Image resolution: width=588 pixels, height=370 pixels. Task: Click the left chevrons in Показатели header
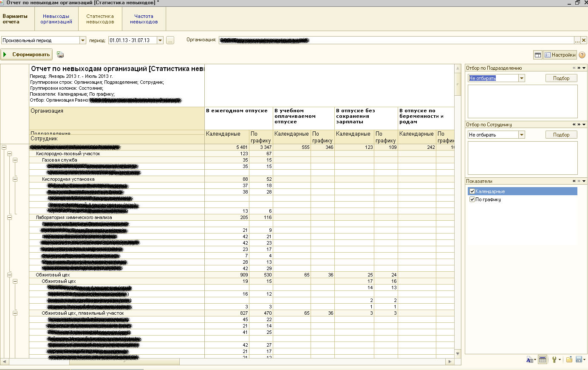[574, 181]
